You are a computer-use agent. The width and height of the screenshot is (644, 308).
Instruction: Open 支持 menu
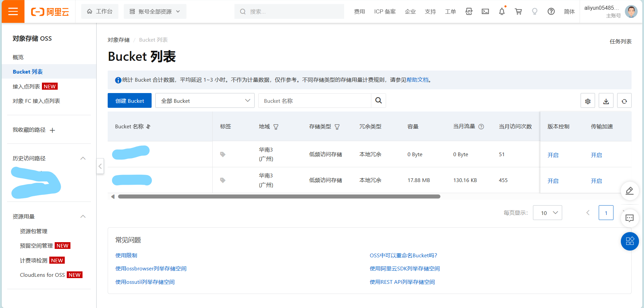430,12
